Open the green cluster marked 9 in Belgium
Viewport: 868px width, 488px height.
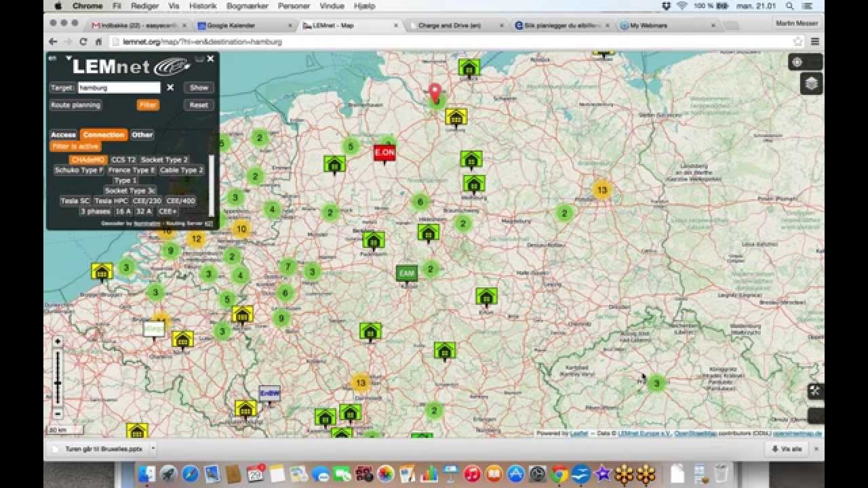click(170, 251)
